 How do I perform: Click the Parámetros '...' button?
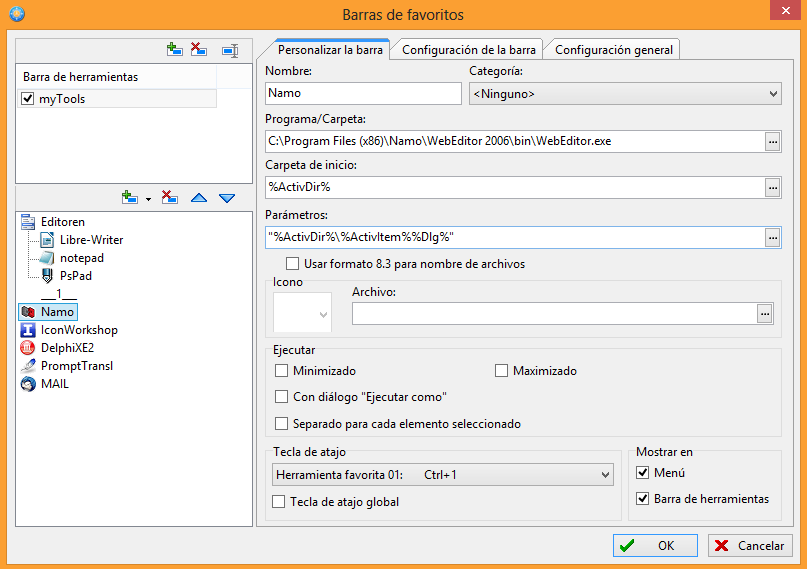(x=773, y=238)
